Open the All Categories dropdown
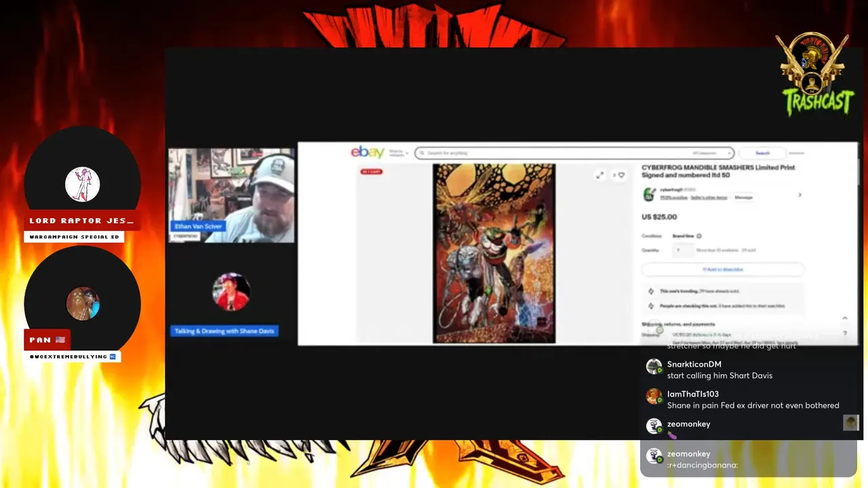The height and width of the screenshot is (488, 868). 711,153
